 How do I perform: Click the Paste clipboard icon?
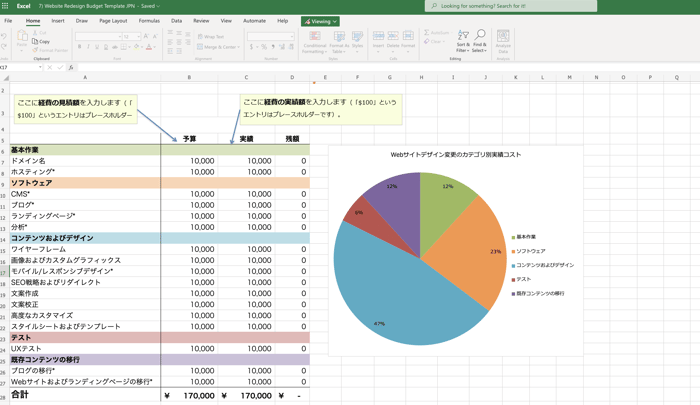22,36
